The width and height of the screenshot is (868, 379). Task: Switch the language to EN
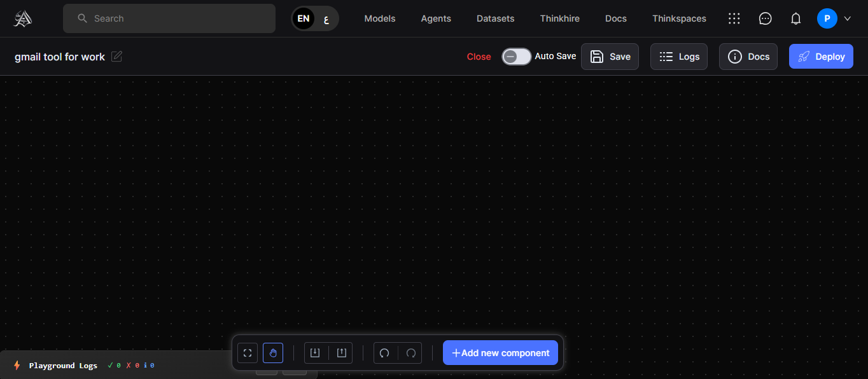(304, 18)
